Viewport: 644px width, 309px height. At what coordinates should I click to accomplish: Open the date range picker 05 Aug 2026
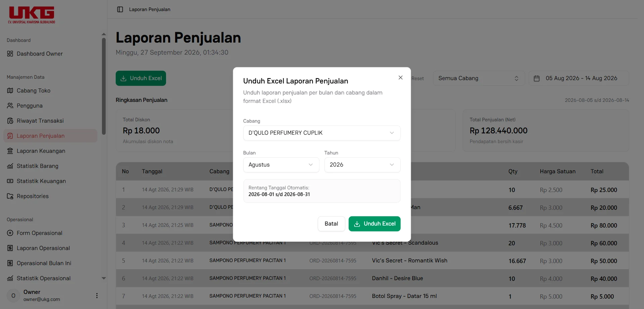579,78
